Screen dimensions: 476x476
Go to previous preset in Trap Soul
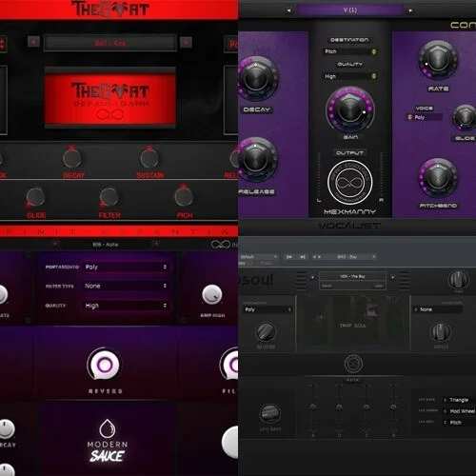(312, 277)
